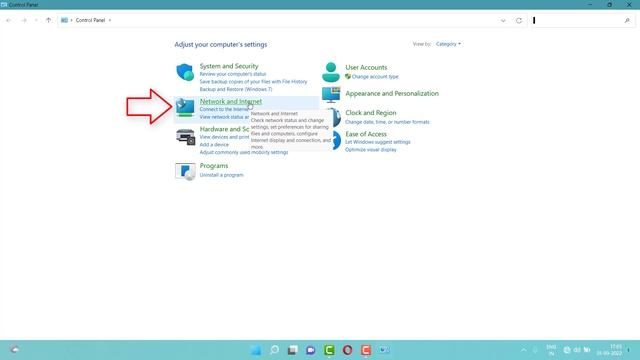The width and height of the screenshot is (640, 360).
Task: Refresh the Control Panel view
Action: tap(519, 20)
